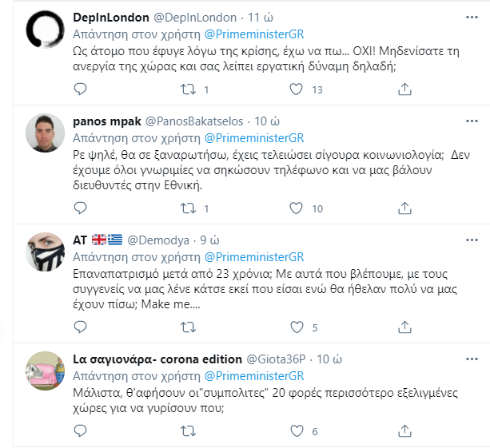Share DepInLondon's tweet
The image size is (490, 448).
pos(403,89)
